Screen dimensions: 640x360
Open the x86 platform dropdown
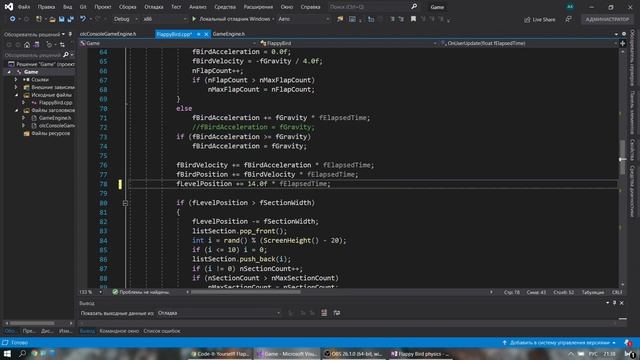(x=164, y=19)
